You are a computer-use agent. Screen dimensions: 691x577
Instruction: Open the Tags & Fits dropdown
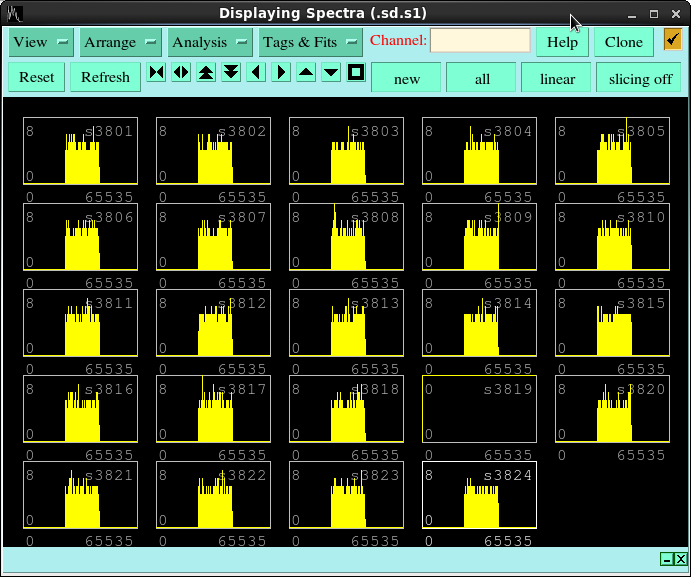point(310,42)
